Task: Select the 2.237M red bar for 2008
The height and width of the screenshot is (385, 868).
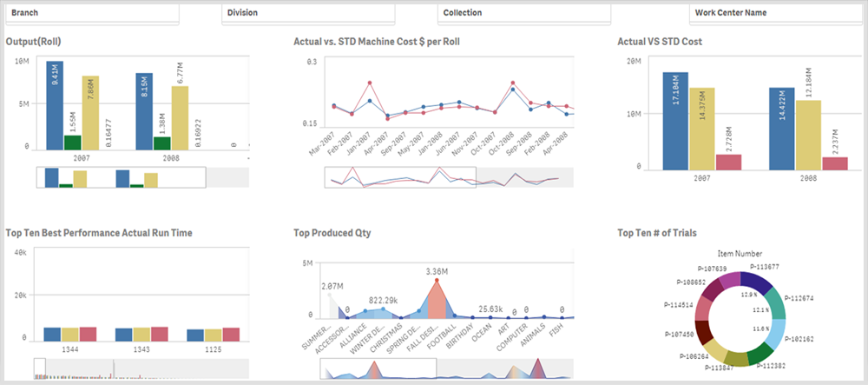Action: (835, 163)
